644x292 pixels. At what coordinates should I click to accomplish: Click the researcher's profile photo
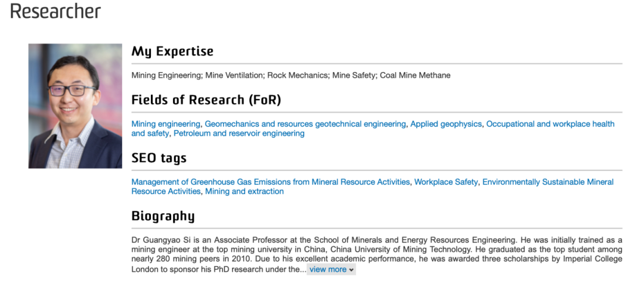75,106
